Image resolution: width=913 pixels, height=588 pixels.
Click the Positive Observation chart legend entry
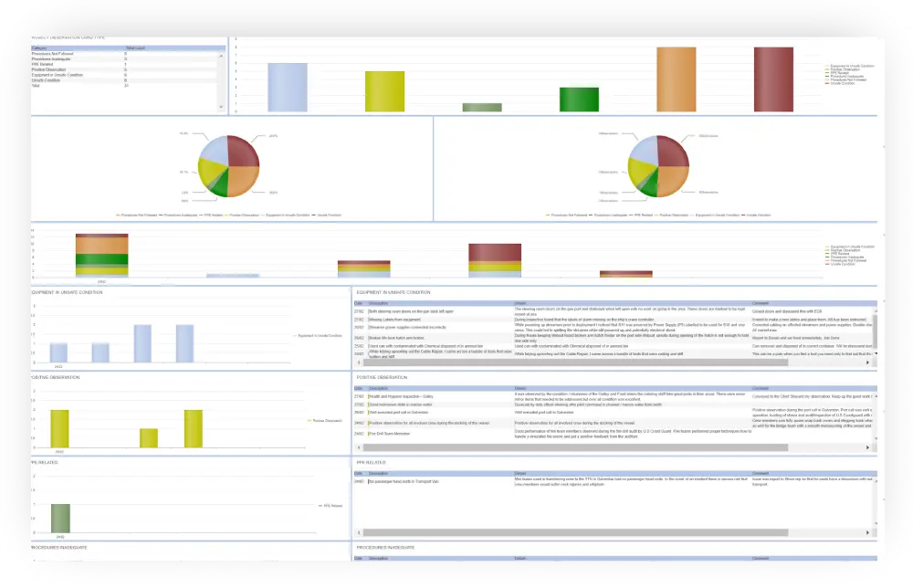tap(325, 421)
